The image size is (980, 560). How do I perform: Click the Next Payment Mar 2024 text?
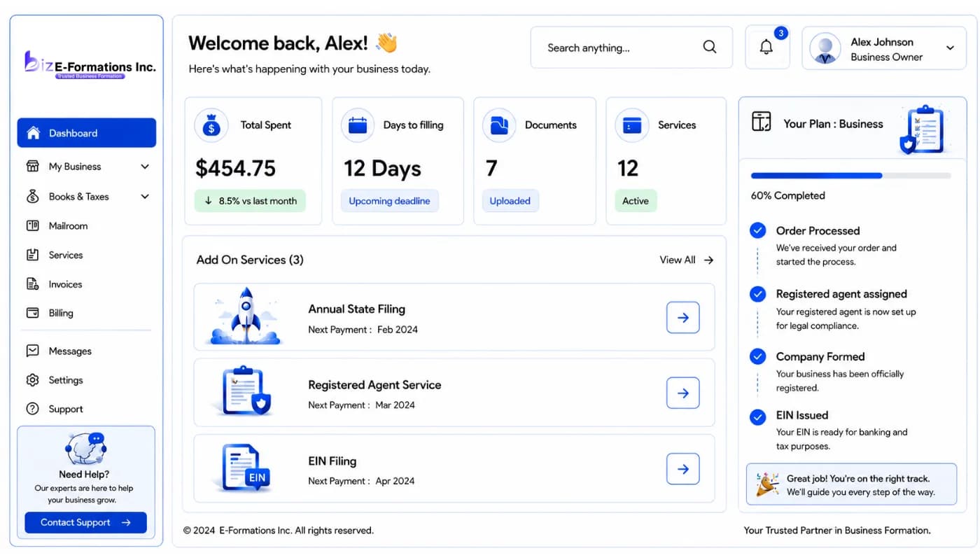[361, 405]
